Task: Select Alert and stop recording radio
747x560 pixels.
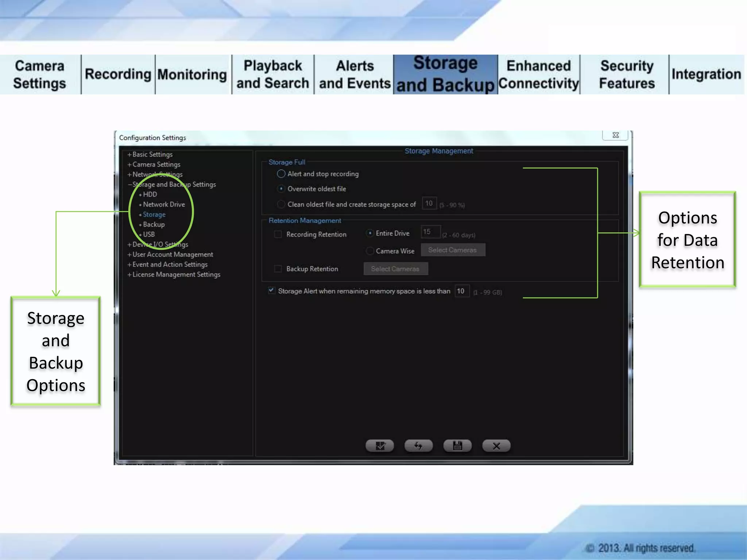Action: (x=281, y=174)
